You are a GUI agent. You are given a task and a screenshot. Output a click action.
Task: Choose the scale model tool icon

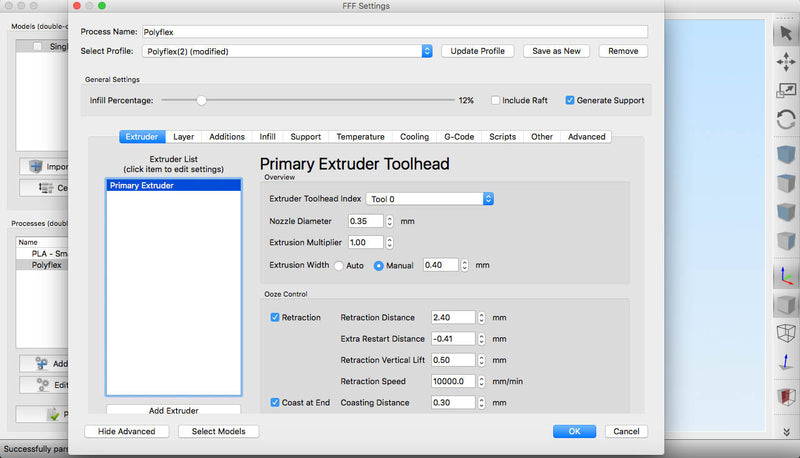[x=785, y=91]
